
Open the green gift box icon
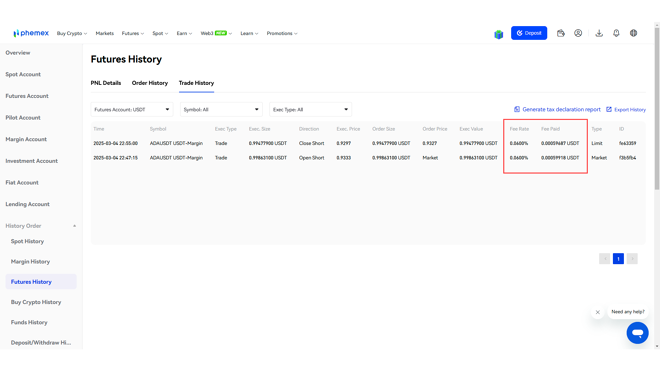(x=498, y=34)
